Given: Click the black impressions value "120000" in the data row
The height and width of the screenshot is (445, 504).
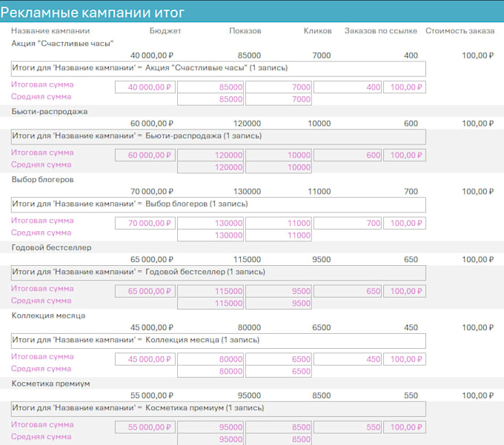Looking at the screenshot, I should 247,124.
